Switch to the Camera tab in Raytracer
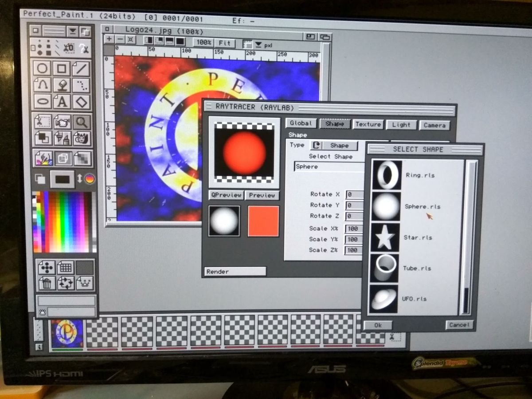 434,126
